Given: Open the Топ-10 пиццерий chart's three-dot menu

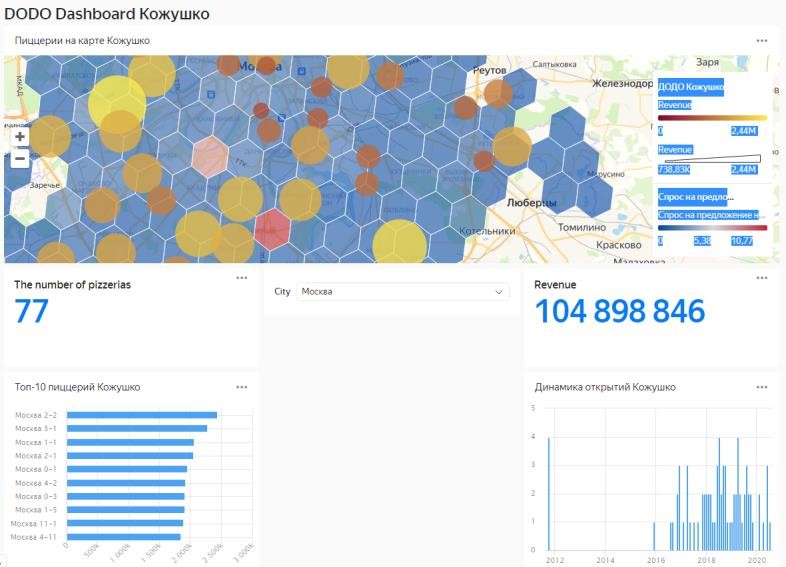Looking at the screenshot, I should 242,387.
